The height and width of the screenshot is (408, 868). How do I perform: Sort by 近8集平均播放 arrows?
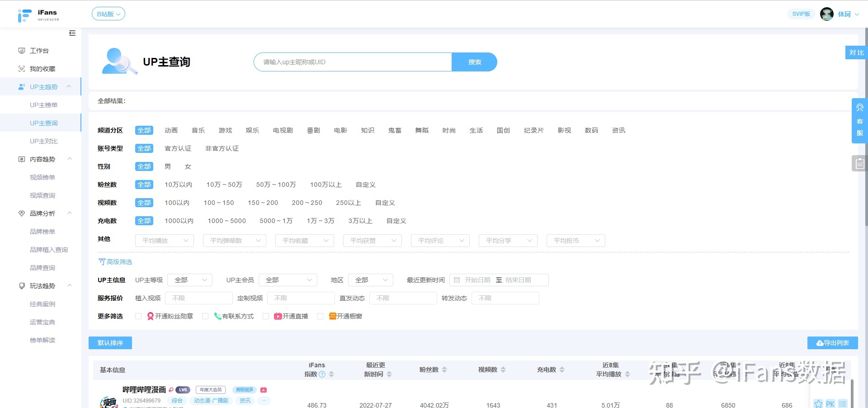(627, 374)
